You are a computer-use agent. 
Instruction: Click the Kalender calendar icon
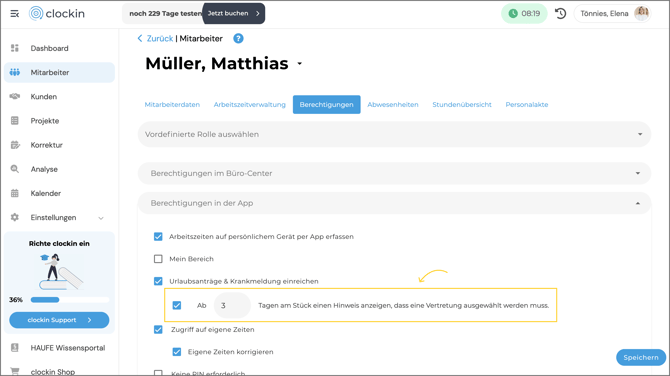15,193
